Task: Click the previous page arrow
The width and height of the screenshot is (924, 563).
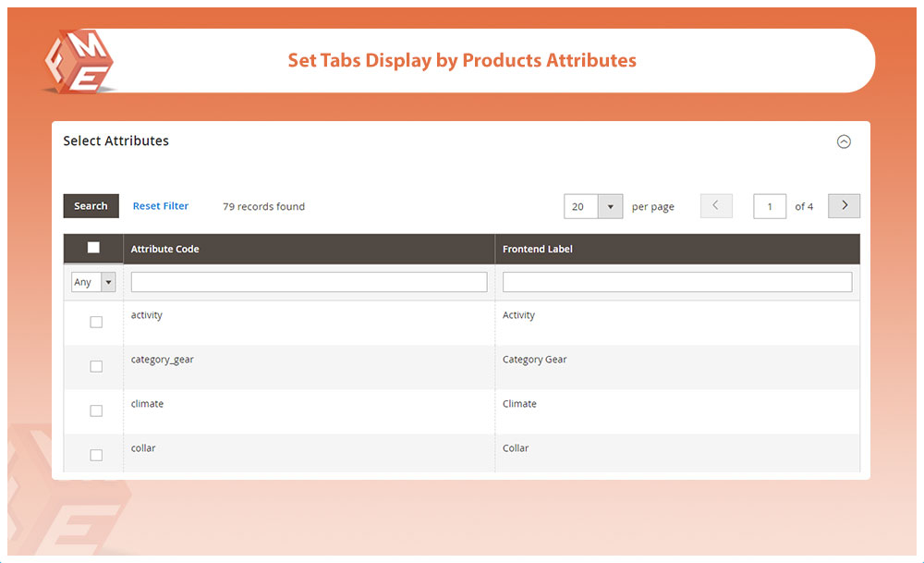Action: pos(716,206)
